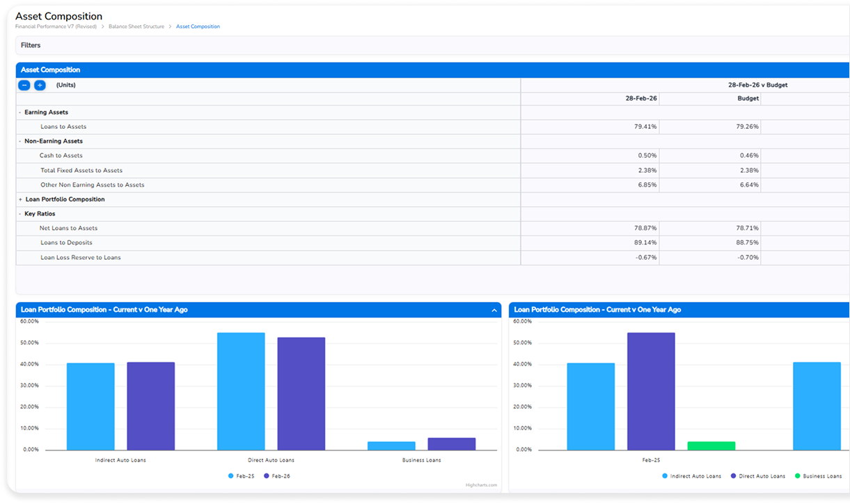Click the Loans to Deposits row label
The width and height of the screenshot is (850, 504).
pyautogui.click(x=66, y=243)
